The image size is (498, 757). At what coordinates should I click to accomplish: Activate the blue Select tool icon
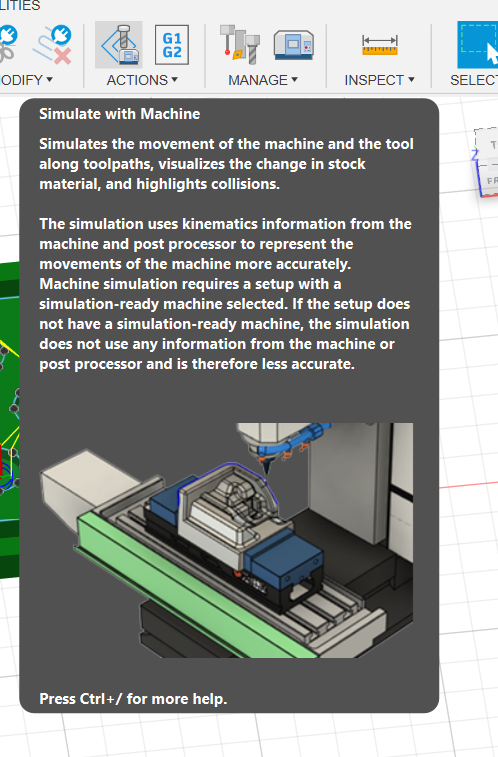click(x=477, y=44)
